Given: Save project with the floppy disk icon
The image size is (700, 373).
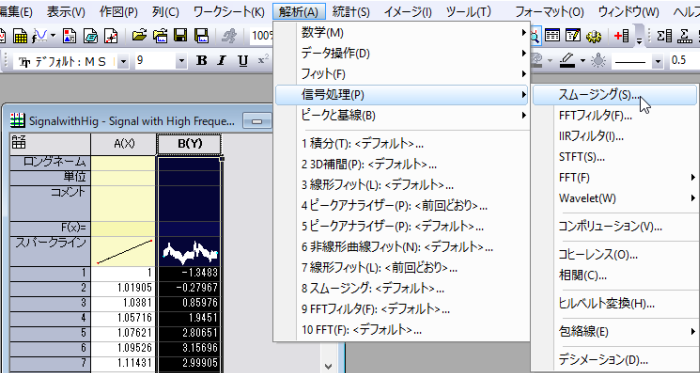Looking at the screenshot, I should (x=181, y=36).
